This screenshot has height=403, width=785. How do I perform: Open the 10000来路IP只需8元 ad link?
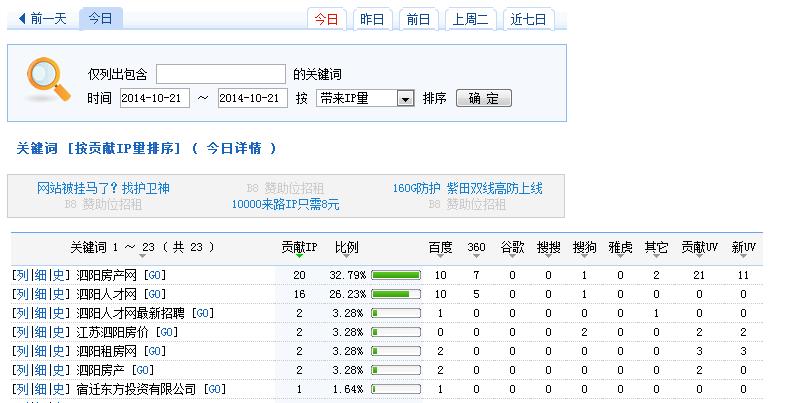pyautogui.click(x=285, y=204)
